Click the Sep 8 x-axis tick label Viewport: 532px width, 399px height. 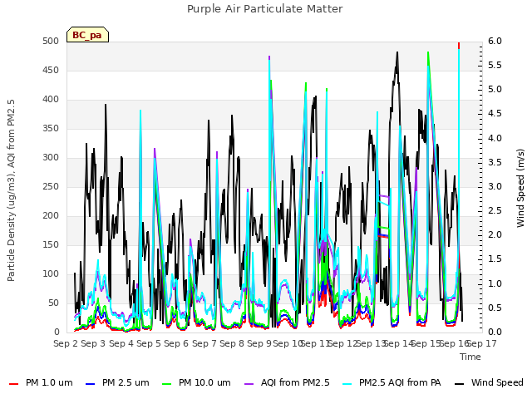pos(232,343)
